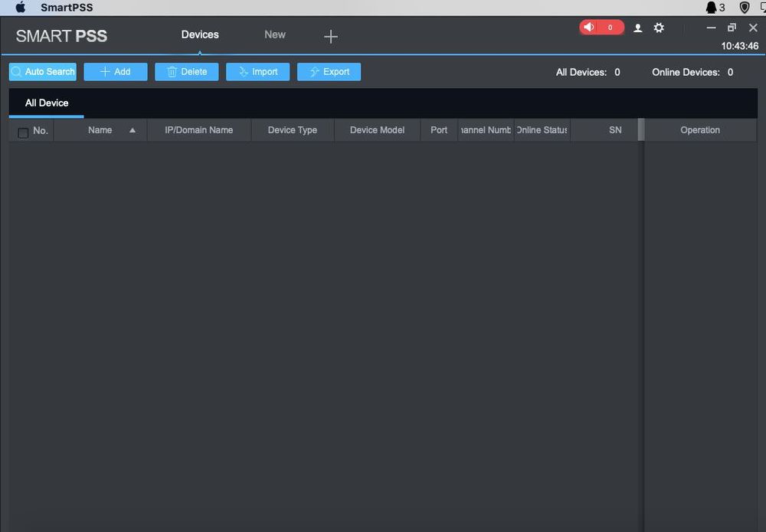Image resolution: width=766 pixels, height=532 pixels.
Task: Click the Online Devices count label
Action: coord(692,72)
